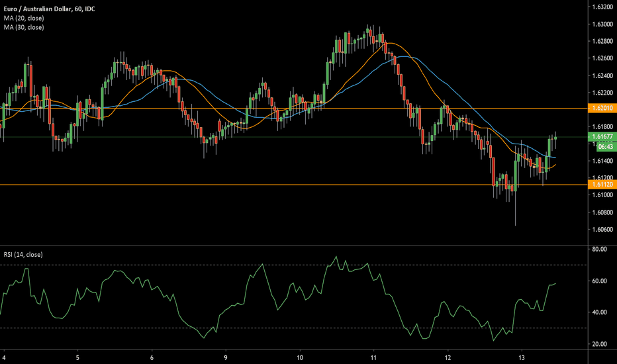Select the lower orange horizontal line at 1.61120
Image resolution: width=617 pixels, height=364 pixels.
(x=199, y=185)
